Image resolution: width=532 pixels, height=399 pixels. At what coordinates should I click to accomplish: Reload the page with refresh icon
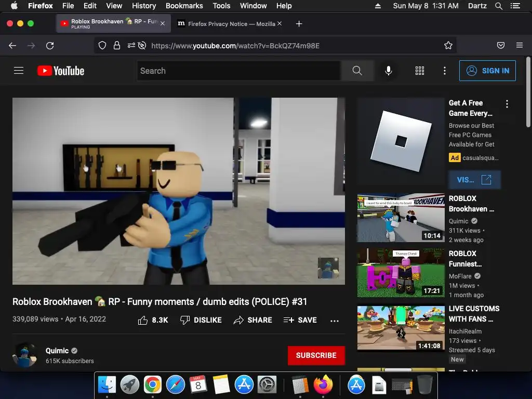pyautogui.click(x=50, y=46)
